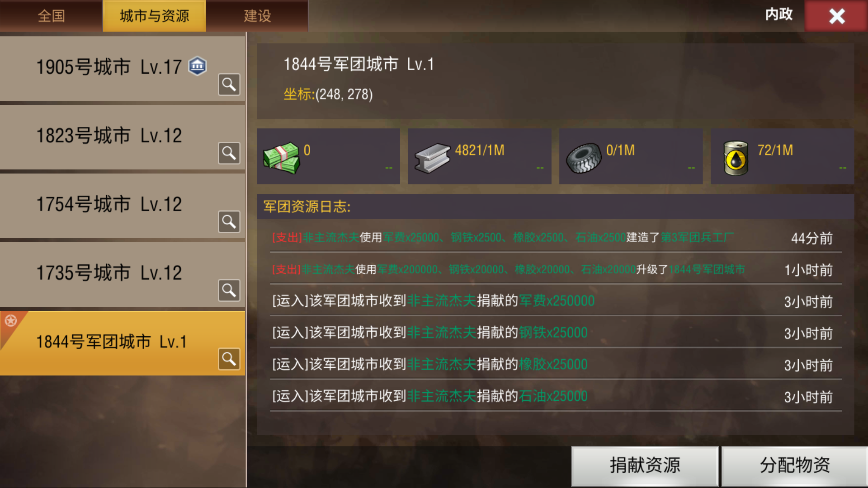Click the 捐献资源 button
Screen dimensions: 868x488
tap(645, 465)
